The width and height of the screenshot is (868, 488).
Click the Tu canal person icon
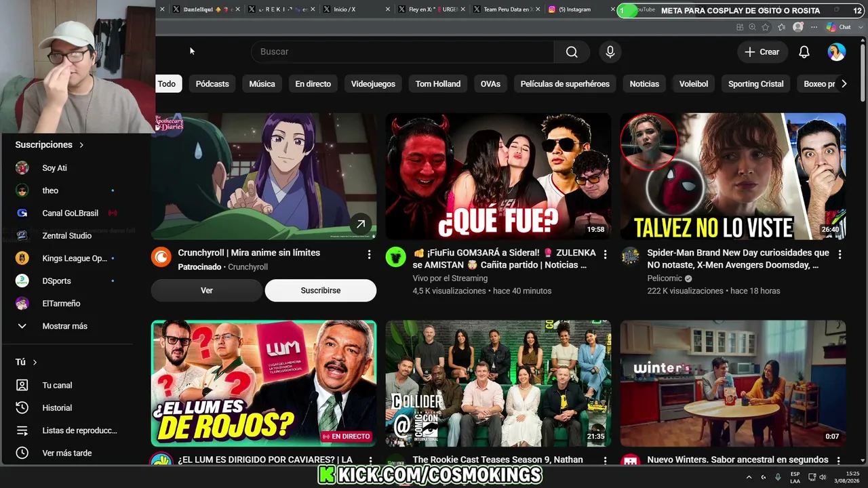coord(22,385)
